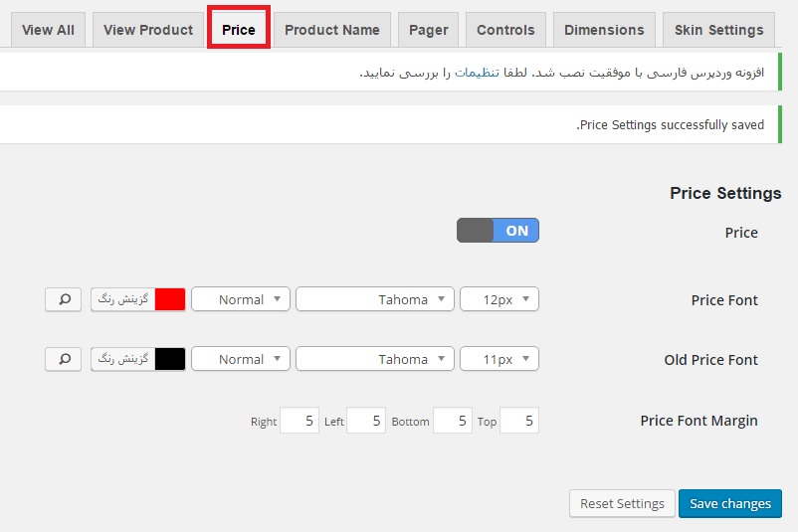Go to the View All tab

pyautogui.click(x=49, y=30)
